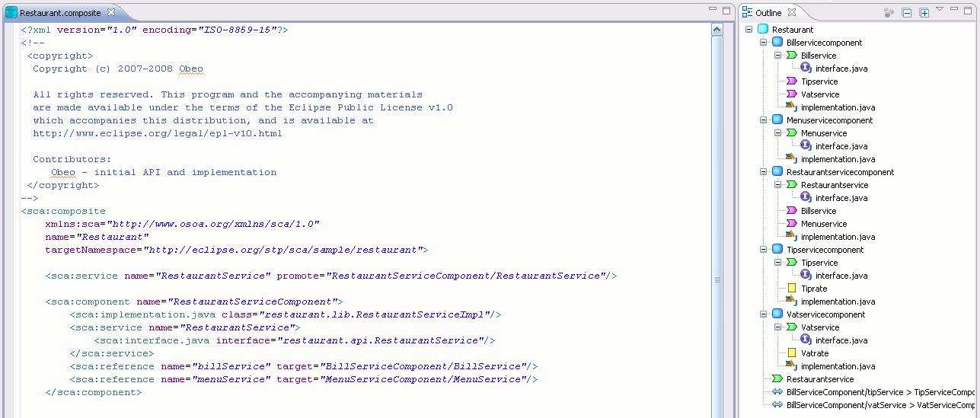Collapse the Restaurant root node

(749, 30)
